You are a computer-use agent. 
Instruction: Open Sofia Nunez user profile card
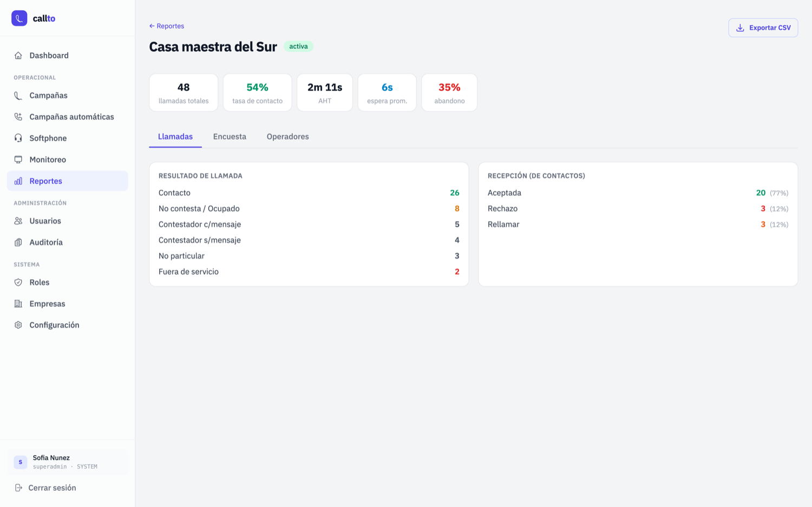[x=68, y=462]
